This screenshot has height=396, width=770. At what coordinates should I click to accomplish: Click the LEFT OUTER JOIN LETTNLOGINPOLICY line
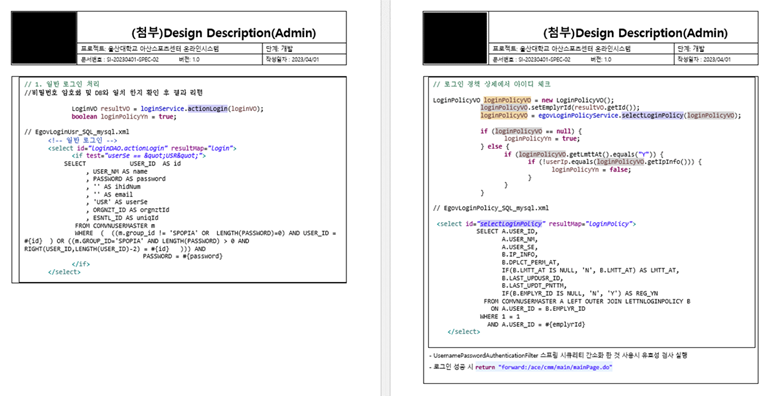tap(587, 301)
